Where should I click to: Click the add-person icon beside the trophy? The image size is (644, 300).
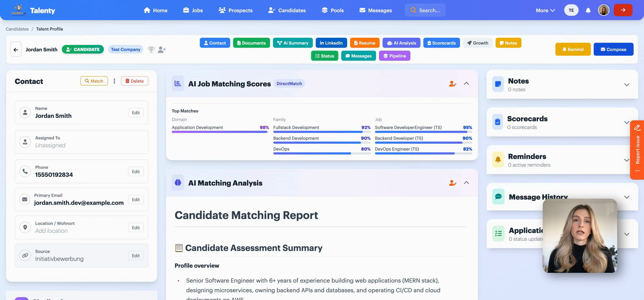click(x=162, y=49)
